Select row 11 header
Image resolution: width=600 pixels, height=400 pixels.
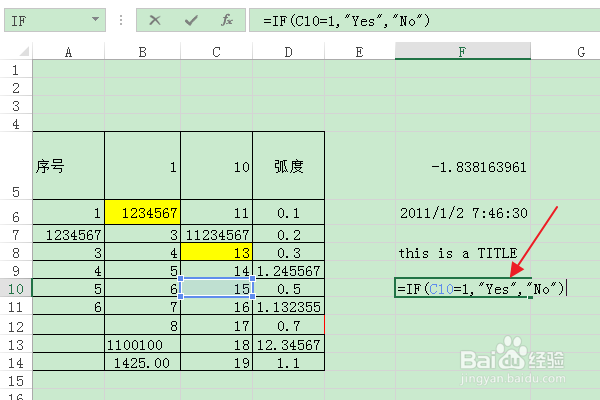click(16, 306)
